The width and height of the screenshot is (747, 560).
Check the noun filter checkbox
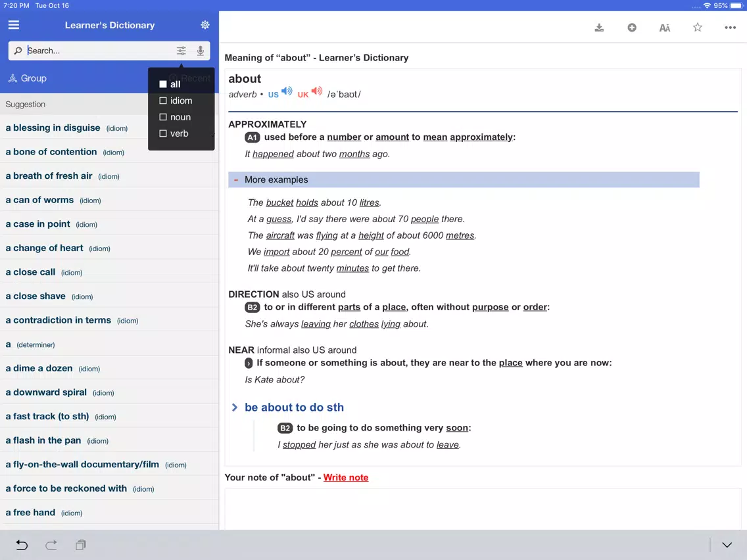point(163,117)
